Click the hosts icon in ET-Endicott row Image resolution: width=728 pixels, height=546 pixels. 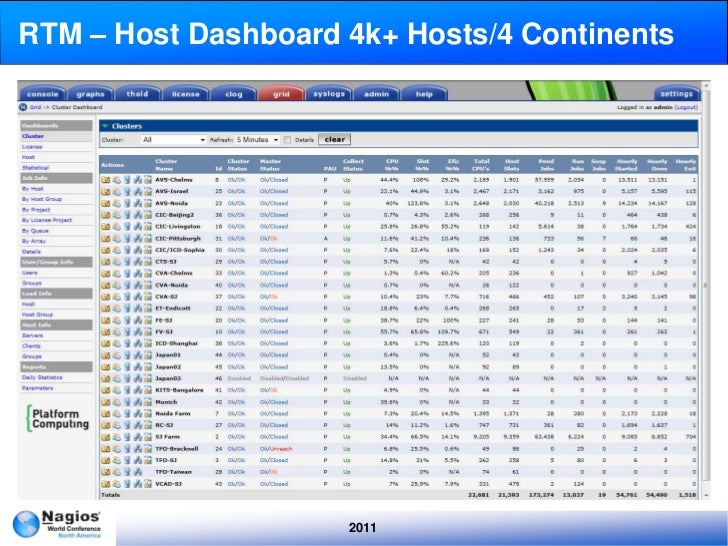[x=117, y=308]
